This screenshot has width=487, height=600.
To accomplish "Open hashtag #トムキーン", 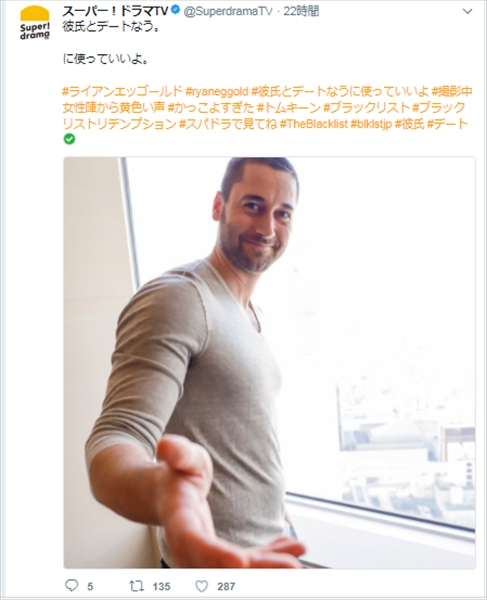I will [x=288, y=108].
